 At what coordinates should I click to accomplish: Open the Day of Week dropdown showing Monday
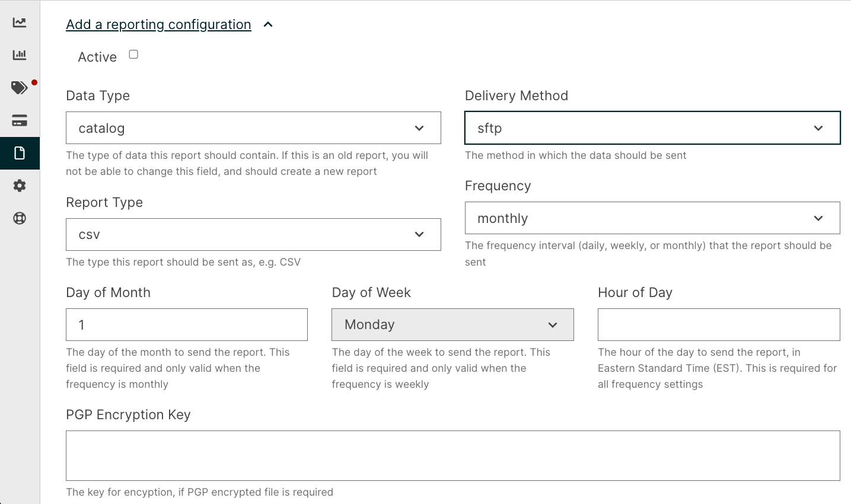452,324
